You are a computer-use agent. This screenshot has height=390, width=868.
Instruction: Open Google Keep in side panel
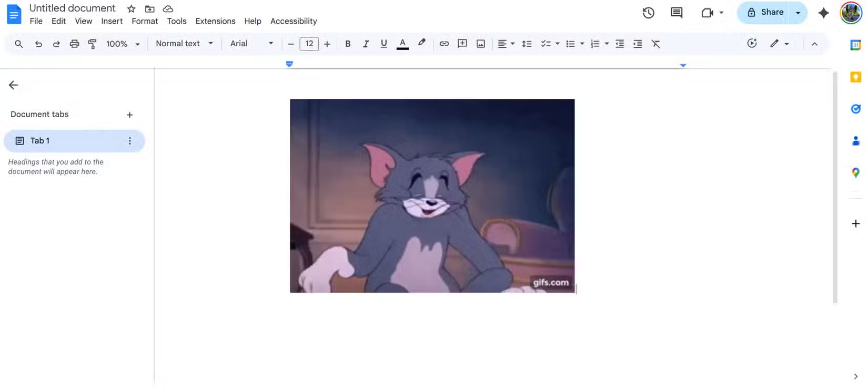click(856, 77)
